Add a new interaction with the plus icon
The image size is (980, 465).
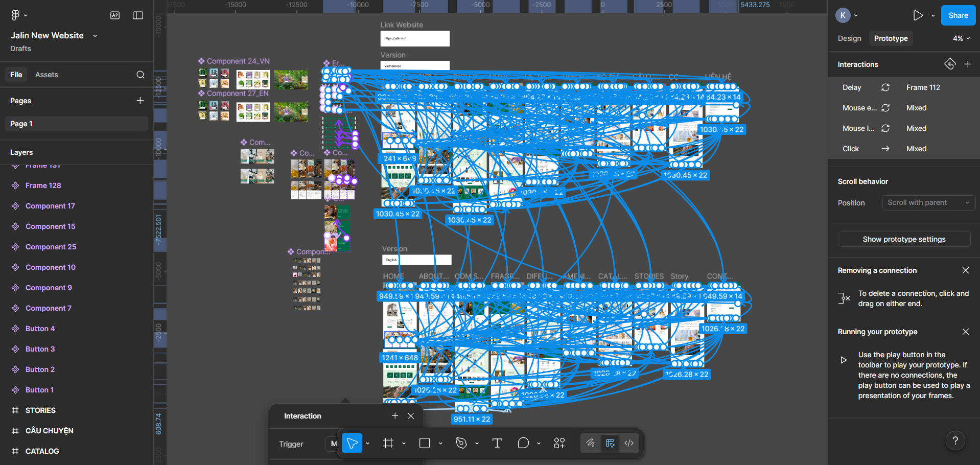coord(968,64)
